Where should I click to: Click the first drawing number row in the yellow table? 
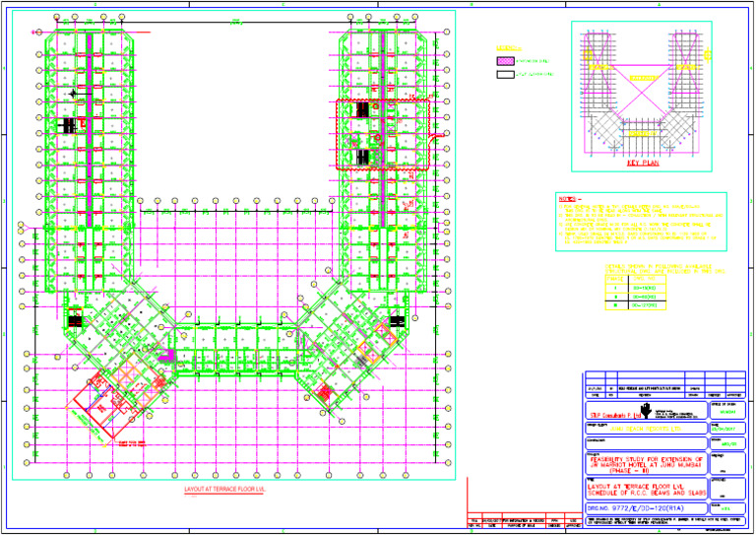(x=648, y=288)
